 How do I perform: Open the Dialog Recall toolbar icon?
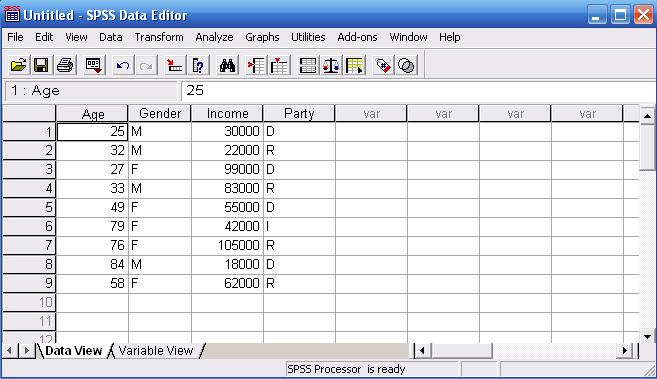(x=93, y=65)
